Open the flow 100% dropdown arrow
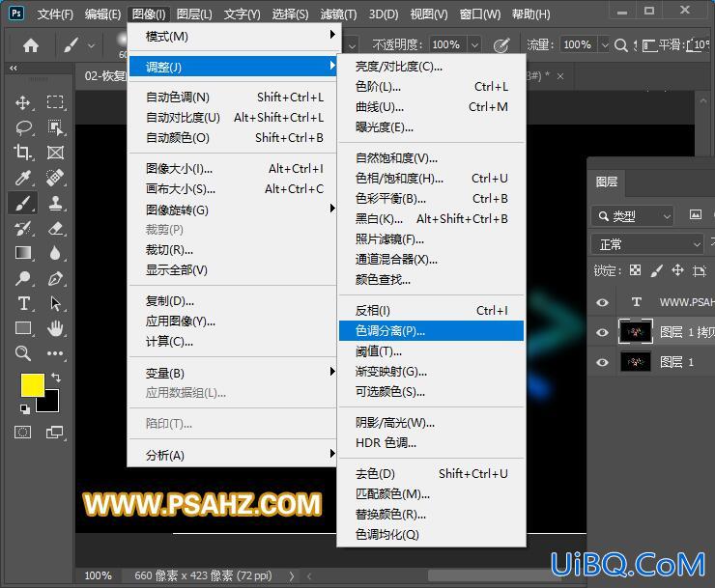Image resolution: width=715 pixels, height=588 pixels. point(605,45)
